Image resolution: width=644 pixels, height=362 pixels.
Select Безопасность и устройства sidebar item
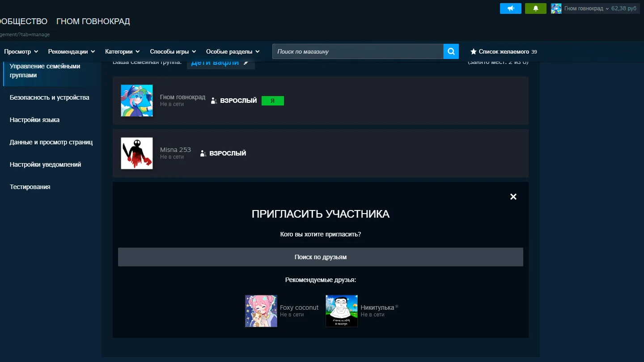click(50, 97)
